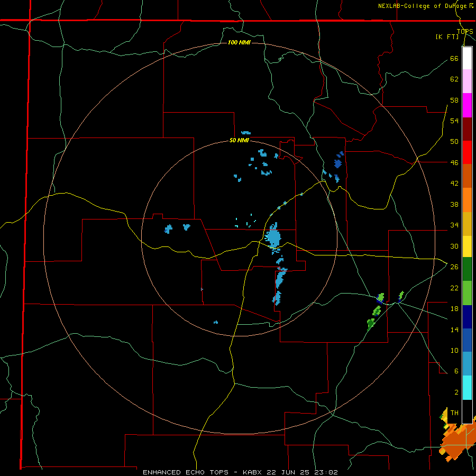Click the bright red legend swatch
Viewport: 476px width, 476px height.
(467, 152)
